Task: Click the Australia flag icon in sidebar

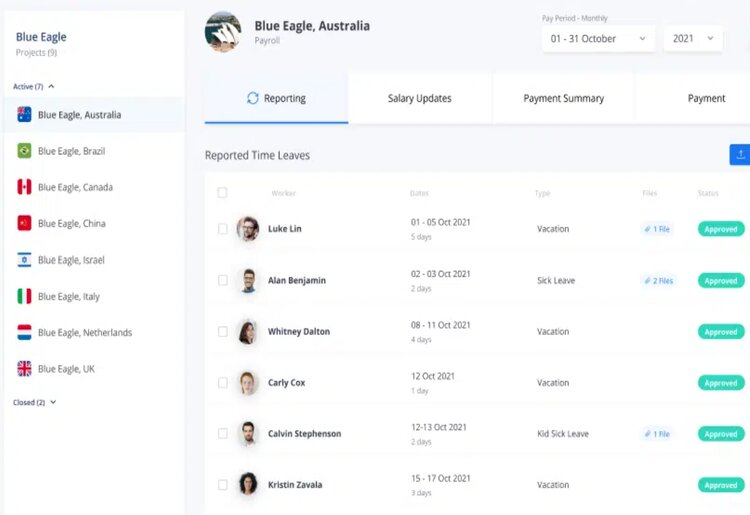Action: [24, 115]
